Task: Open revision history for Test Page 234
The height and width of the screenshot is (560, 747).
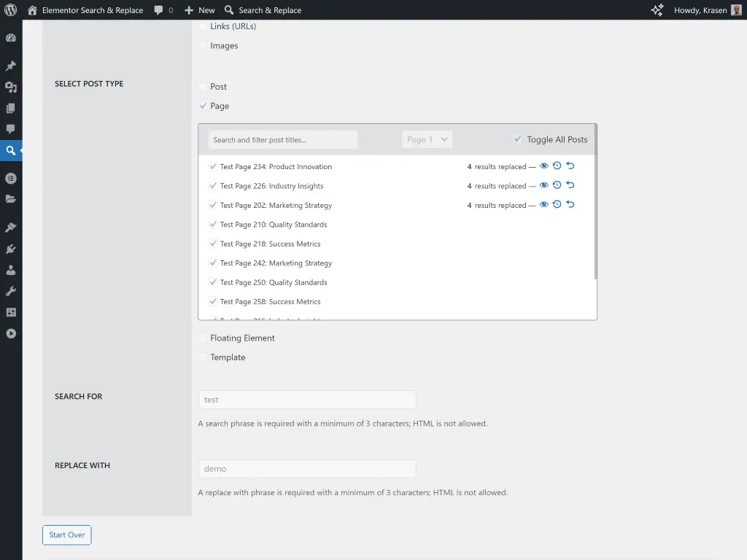Action: pos(557,166)
